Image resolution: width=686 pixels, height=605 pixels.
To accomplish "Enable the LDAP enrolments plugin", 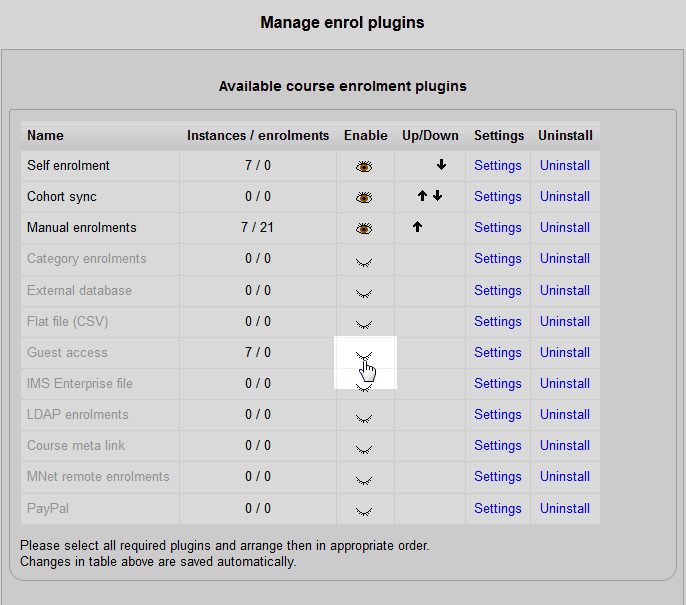I will coord(364,417).
